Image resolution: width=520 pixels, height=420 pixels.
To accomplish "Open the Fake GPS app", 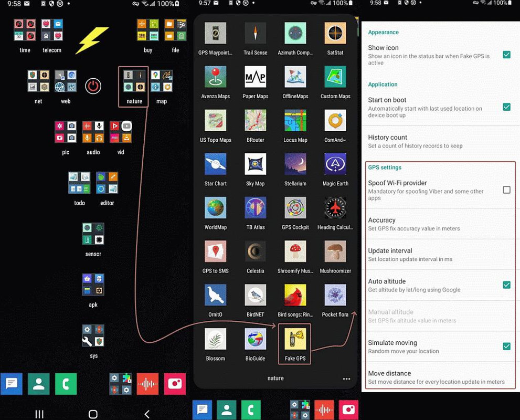I will click(295, 339).
